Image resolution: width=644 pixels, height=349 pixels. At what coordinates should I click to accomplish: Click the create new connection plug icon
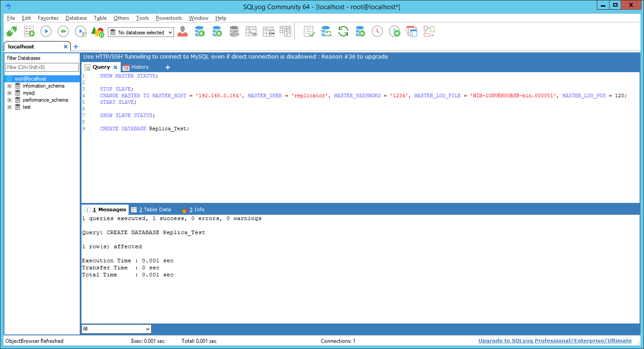coord(11,32)
